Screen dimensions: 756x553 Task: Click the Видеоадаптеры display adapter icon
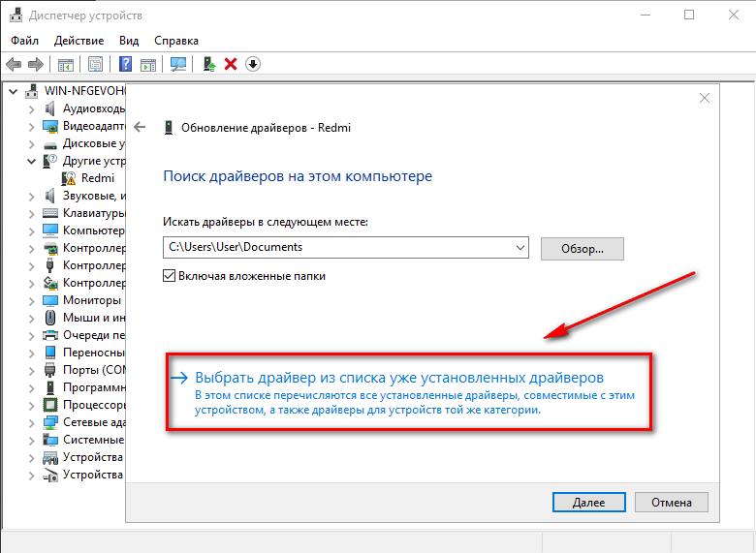coord(50,126)
